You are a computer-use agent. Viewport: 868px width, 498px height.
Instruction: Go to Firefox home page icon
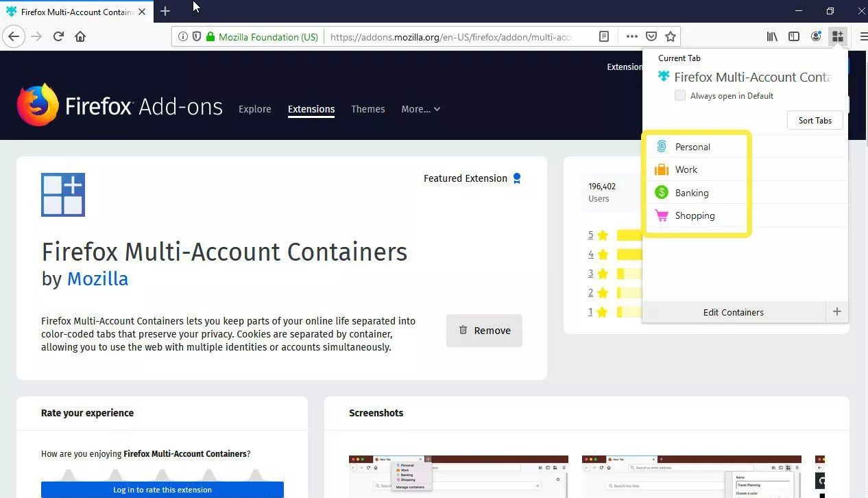tap(80, 37)
